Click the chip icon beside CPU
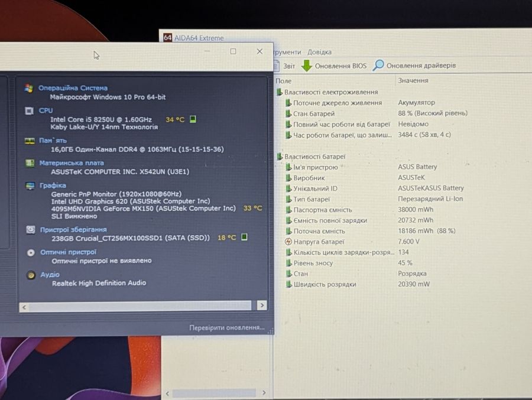This screenshot has height=400, width=532. 29,110
